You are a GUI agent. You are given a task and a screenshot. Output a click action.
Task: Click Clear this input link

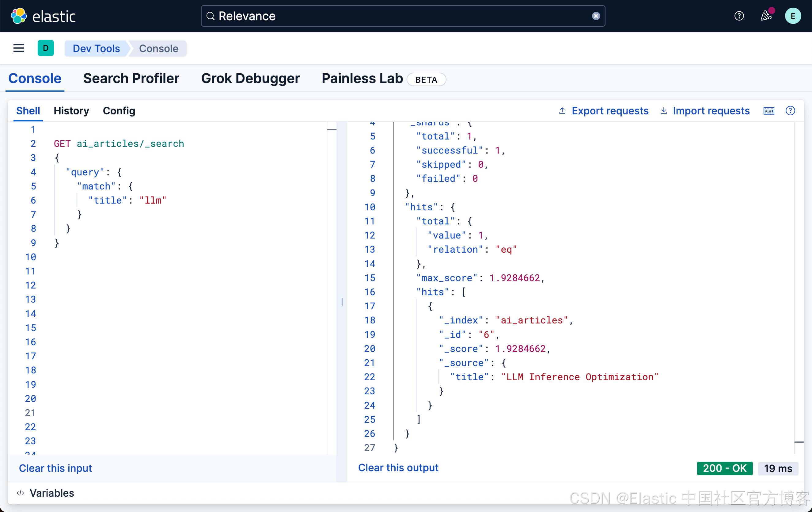click(x=55, y=468)
